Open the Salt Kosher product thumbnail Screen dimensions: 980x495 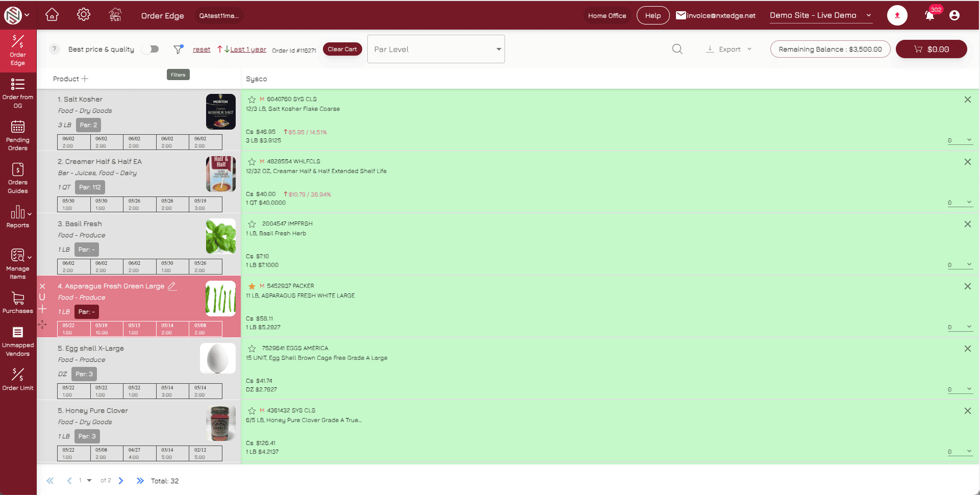pyautogui.click(x=220, y=112)
